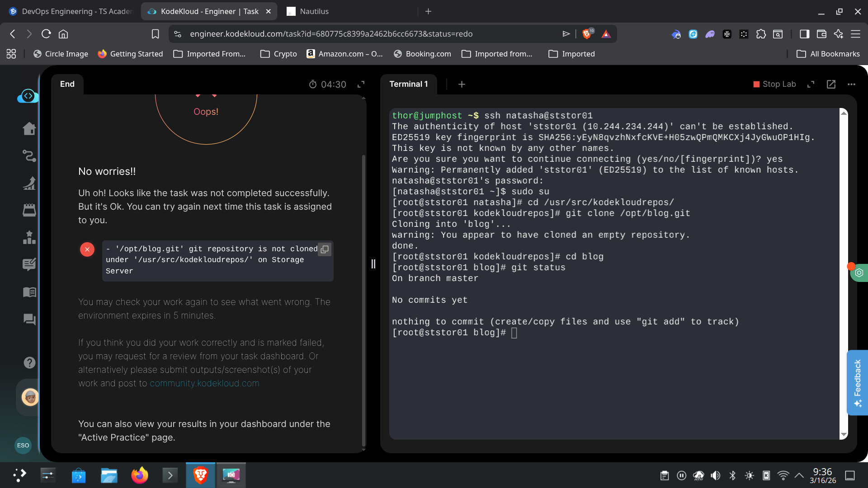Open the Imported From bookmarks folder
The width and height of the screenshot is (868, 488).
coord(210,54)
